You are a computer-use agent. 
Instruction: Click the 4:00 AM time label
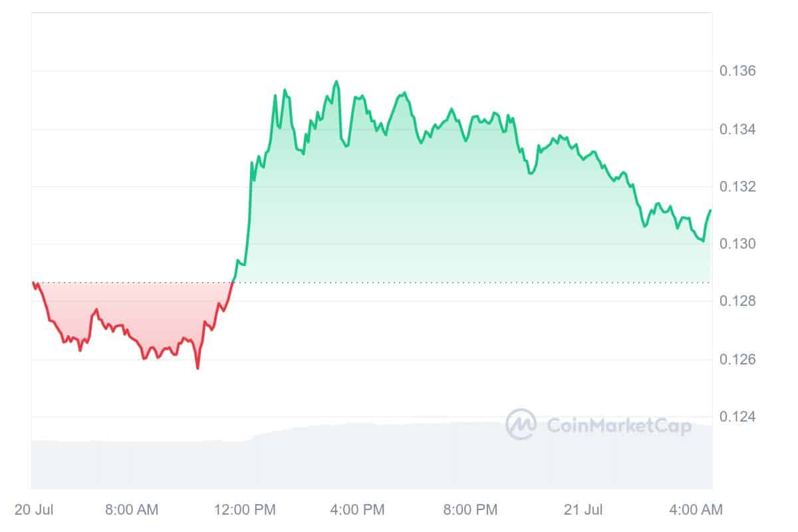click(x=695, y=510)
